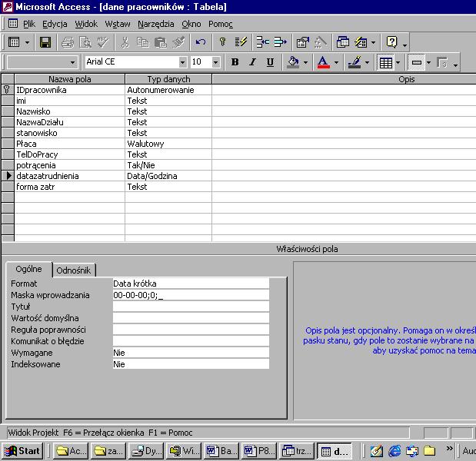The width and height of the screenshot is (476, 461).
Task: Launch the Build wizard icon
Action: 320,42
